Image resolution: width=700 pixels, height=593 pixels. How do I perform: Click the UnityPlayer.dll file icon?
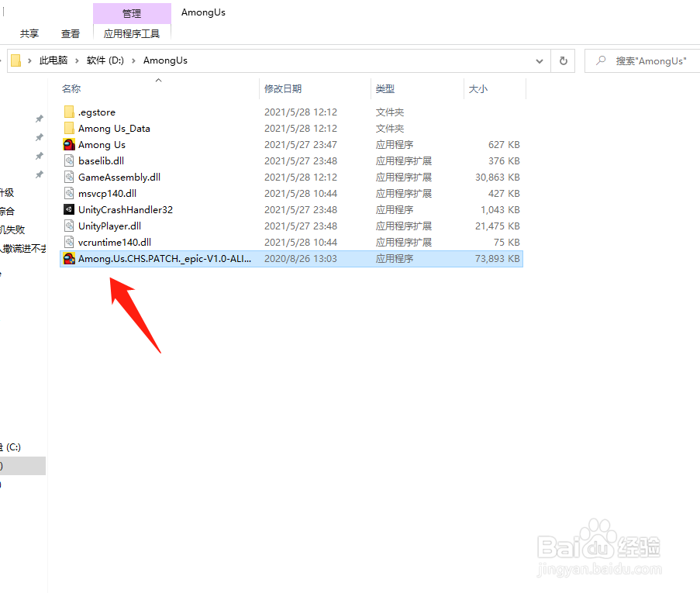(69, 226)
